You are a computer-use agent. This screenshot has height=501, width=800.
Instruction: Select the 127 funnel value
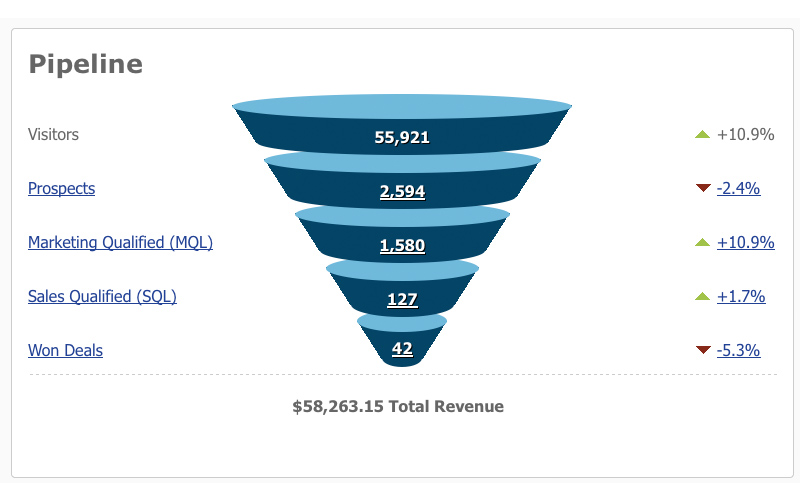point(402,299)
